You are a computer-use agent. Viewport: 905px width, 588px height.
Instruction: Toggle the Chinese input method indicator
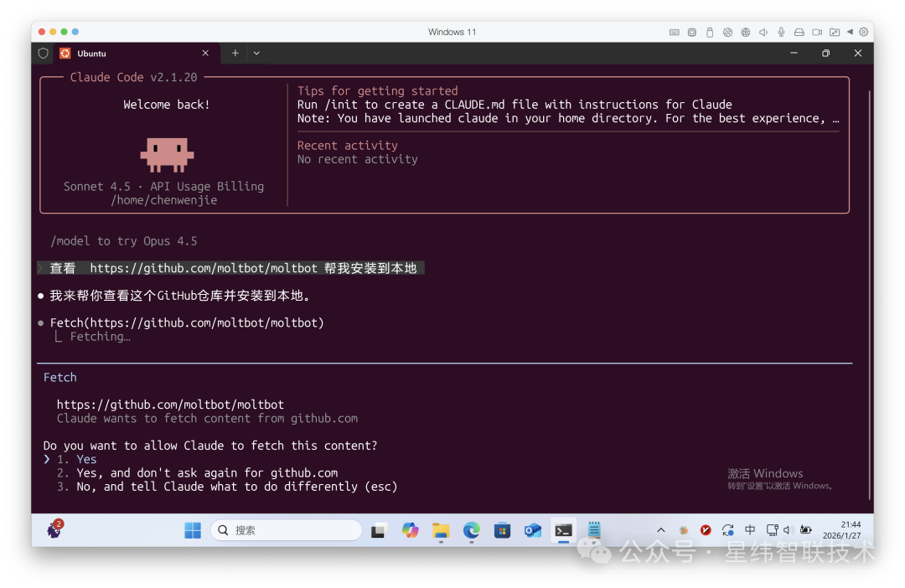[750, 530]
